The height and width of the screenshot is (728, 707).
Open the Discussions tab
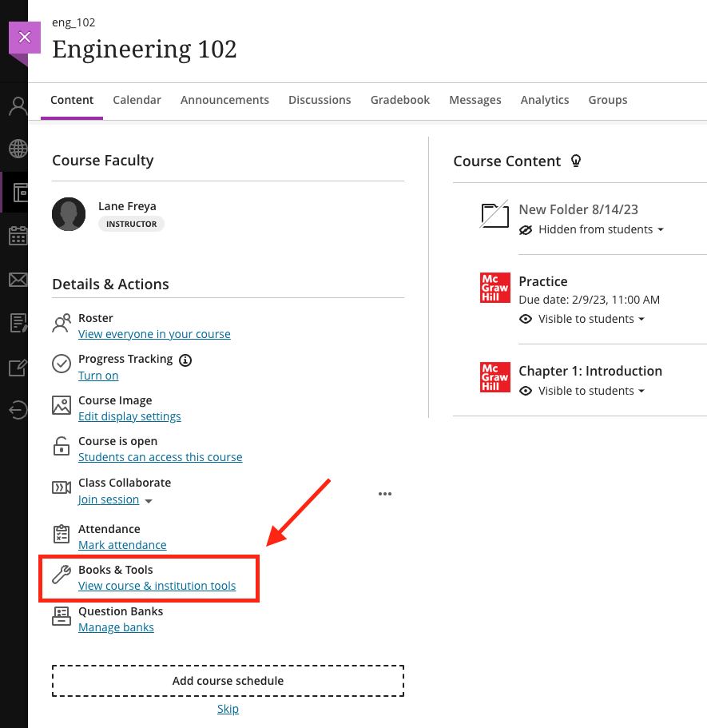point(320,100)
